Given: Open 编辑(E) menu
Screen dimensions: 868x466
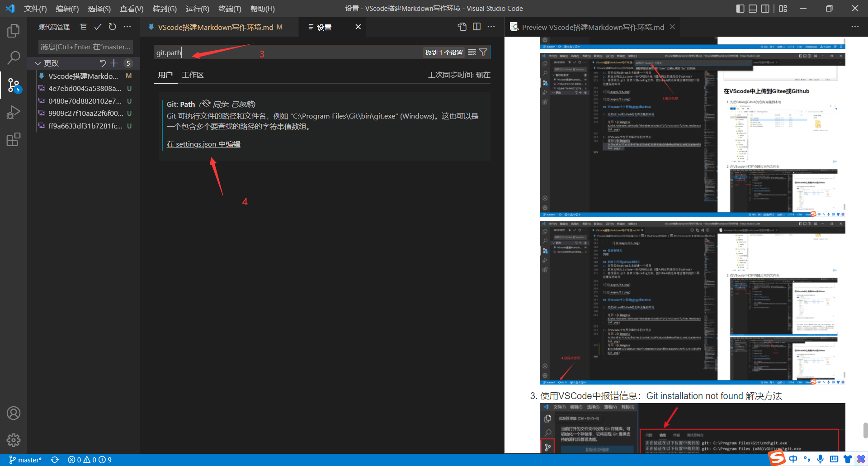Looking at the screenshot, I should pyautogui.click(x=67, y=9).
